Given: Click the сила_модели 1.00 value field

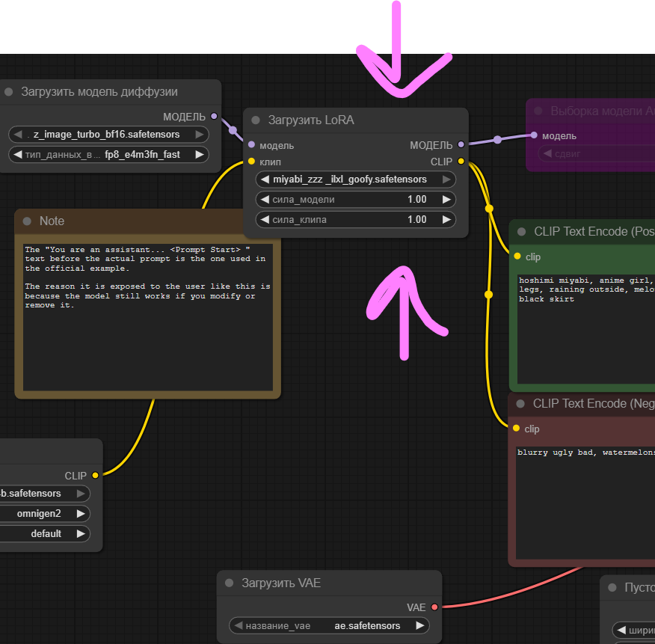Looking at the screenshot, I should point(355,200).
